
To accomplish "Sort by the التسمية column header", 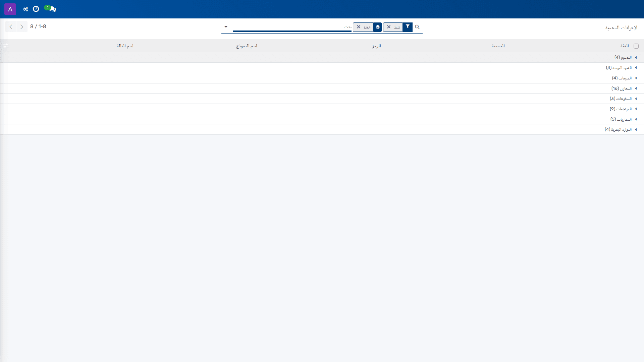I will [498, 46].
